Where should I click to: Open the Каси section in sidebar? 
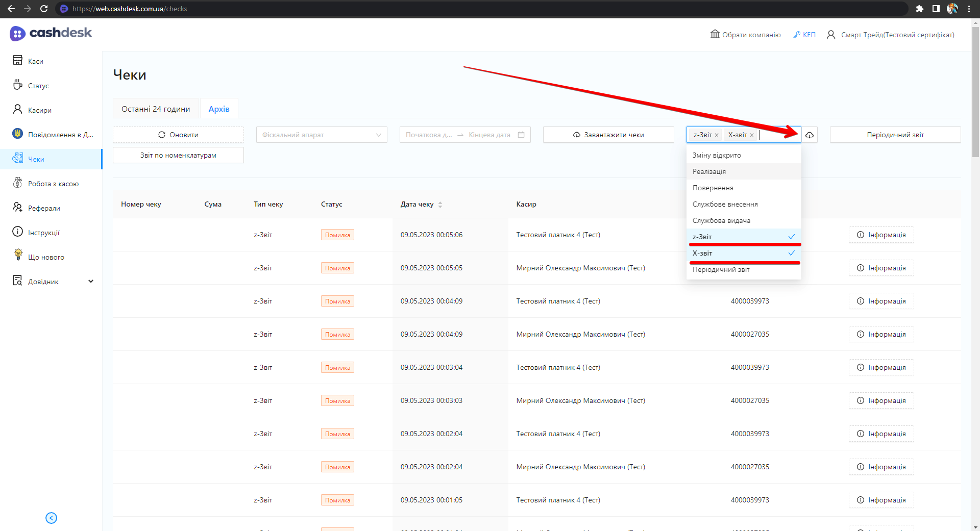(35, 61)
